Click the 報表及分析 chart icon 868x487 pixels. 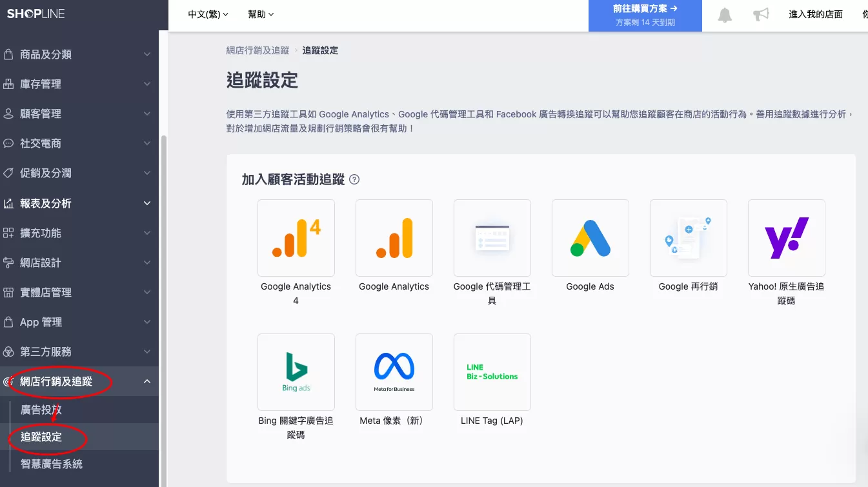click(8, 203)
